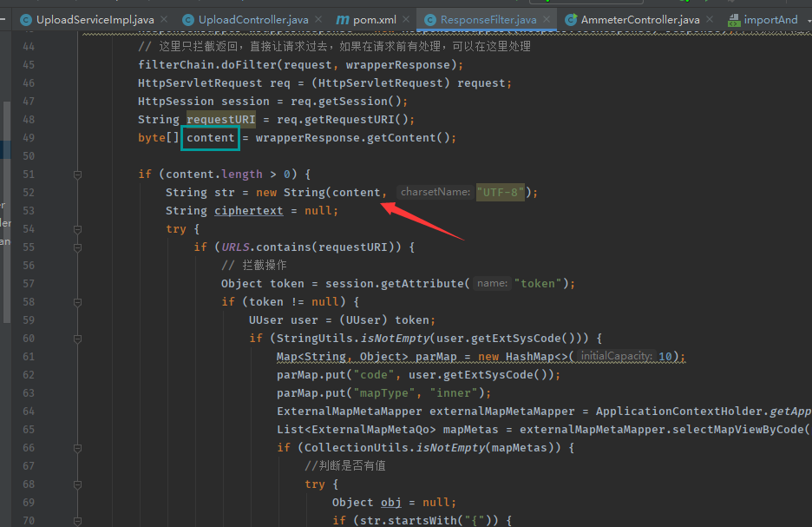Viewport: 812px width, 527px height.
Task: Collapse the try block at line 54
Action: coord(78,229)
